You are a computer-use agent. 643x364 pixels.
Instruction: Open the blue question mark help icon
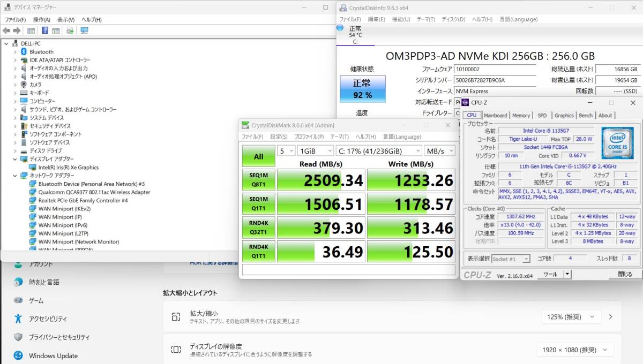click(45, 31)
